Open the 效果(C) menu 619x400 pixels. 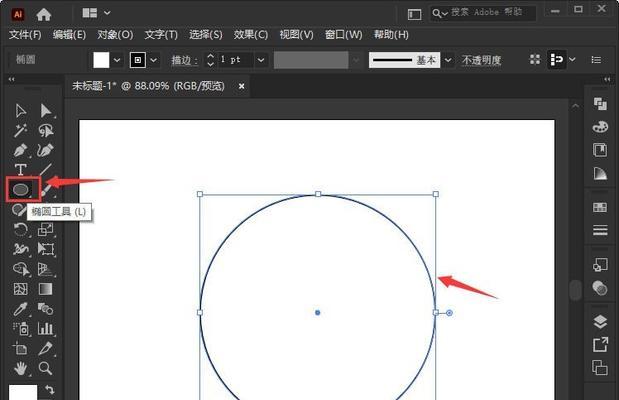(x=251, y=35)
